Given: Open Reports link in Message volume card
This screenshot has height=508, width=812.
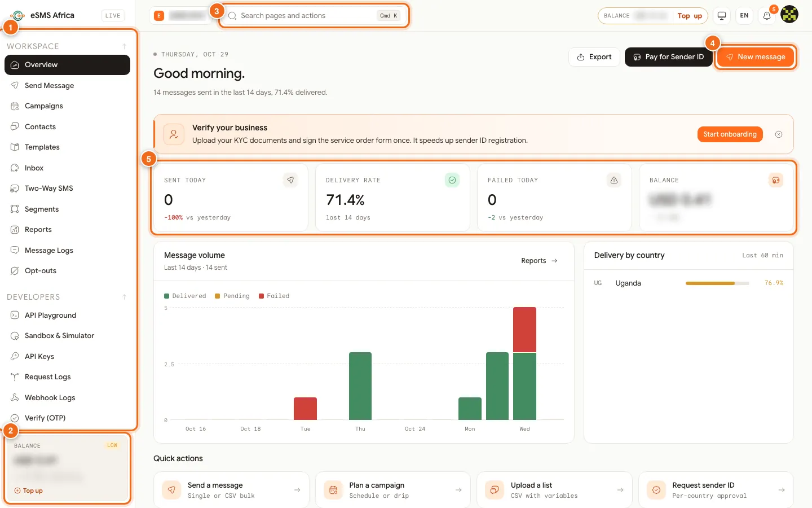Looking at the screenshot, I should (539, 261).
